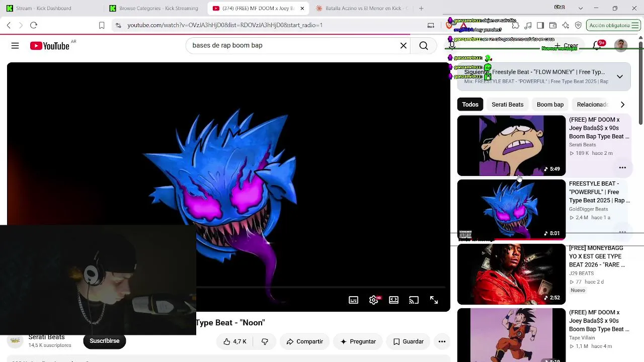644x362 pixels.
Task: Reload the current page
Action: pos(34,25)
